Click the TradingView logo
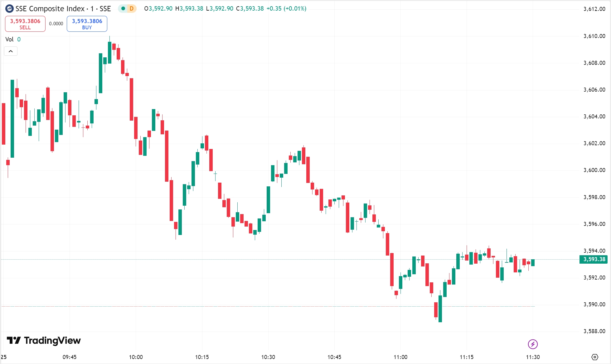 point(44,340)
